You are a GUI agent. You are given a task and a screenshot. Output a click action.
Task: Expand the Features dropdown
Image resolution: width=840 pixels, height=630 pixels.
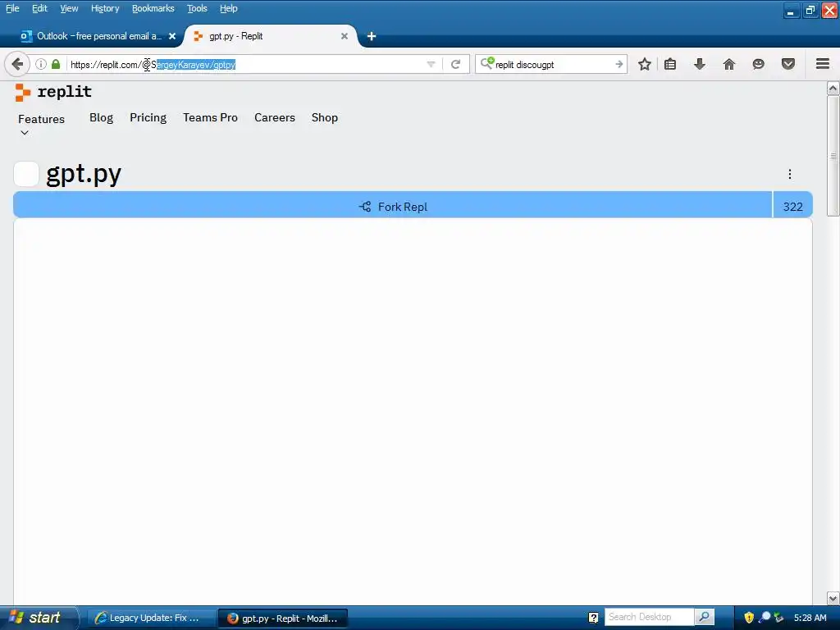(41, 125)
